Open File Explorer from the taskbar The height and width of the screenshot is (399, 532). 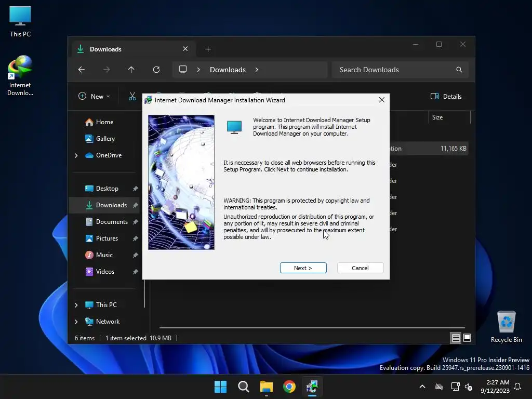267,387
